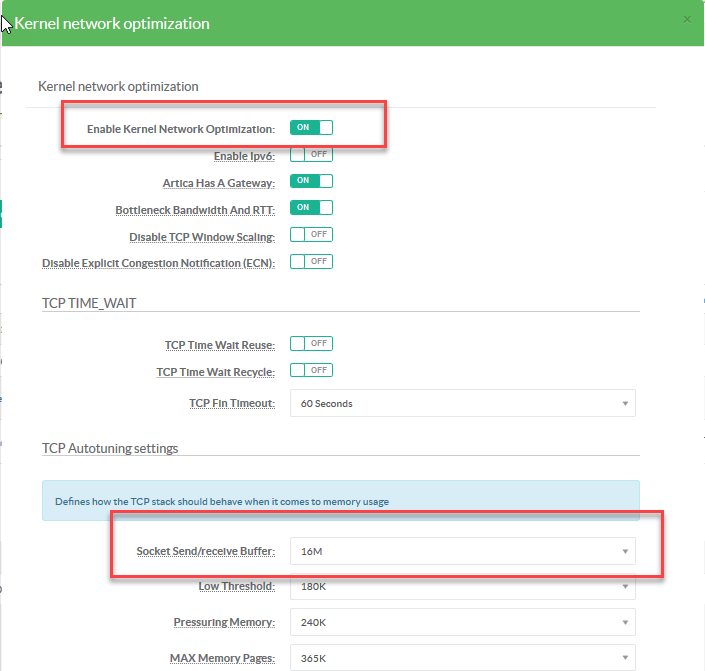This screenshot has width=705, height=671.
Task: Disable Bottleneck Bandwidth And RTT switch
Action: [311, 208]
